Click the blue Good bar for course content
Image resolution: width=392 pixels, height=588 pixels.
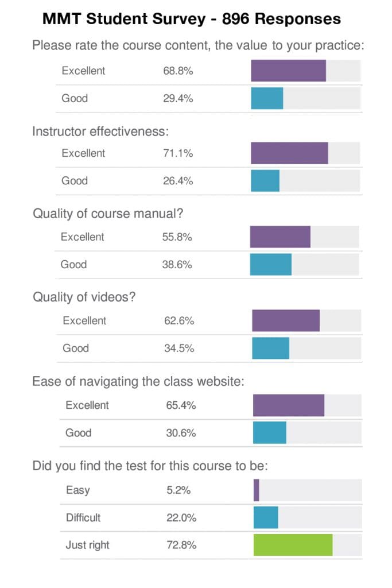(267, 98)
